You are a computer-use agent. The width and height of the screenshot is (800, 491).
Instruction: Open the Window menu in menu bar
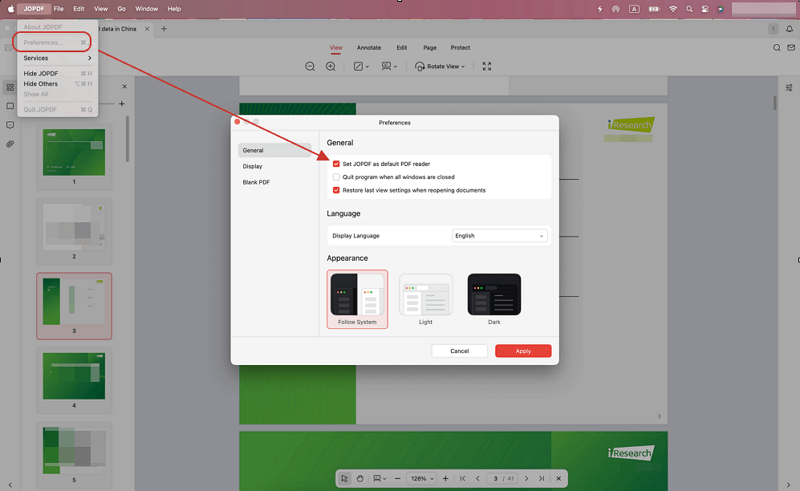pyautogui.click(x=146, y=9)
